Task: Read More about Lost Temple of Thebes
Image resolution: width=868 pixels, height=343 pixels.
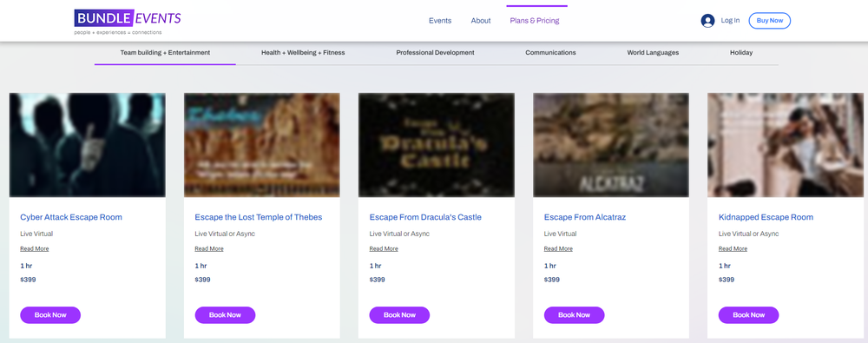Action: tap(209, 249)
